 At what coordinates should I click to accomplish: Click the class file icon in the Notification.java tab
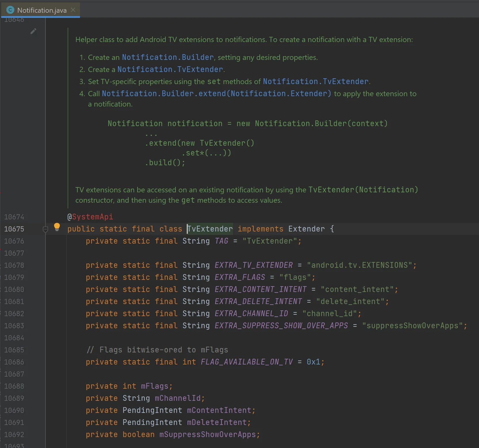coord(10,10)
